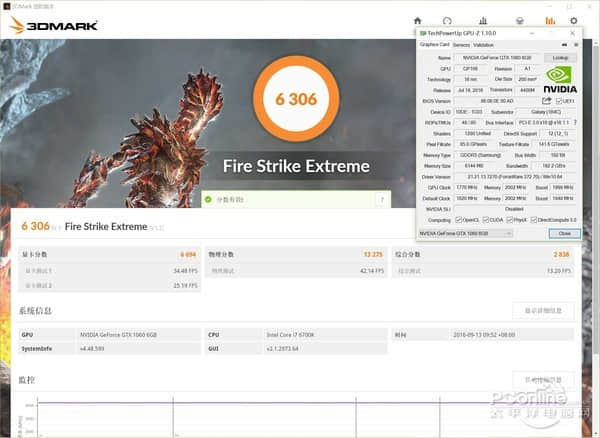Click the graphics score value 6 694

[188, 254]
